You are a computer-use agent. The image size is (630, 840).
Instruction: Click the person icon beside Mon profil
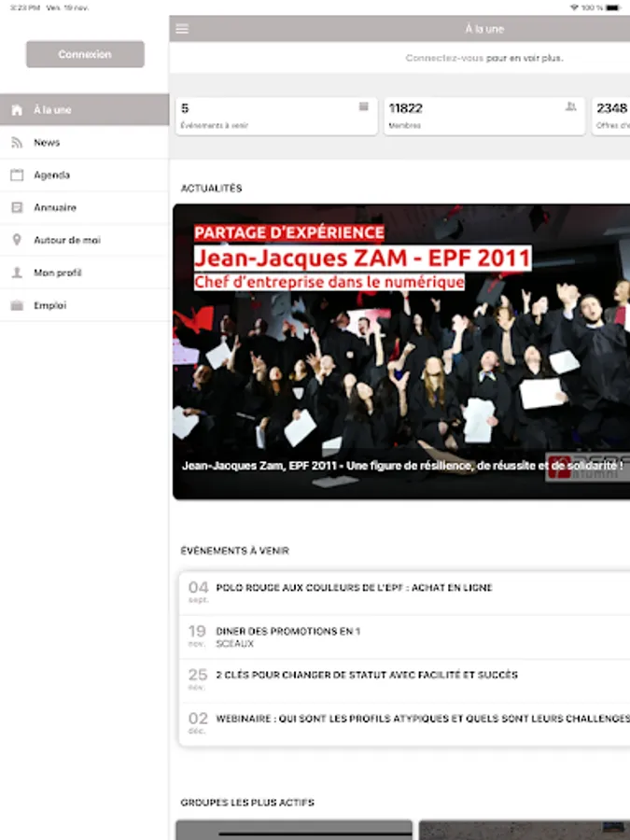click(x=17, y=273)
